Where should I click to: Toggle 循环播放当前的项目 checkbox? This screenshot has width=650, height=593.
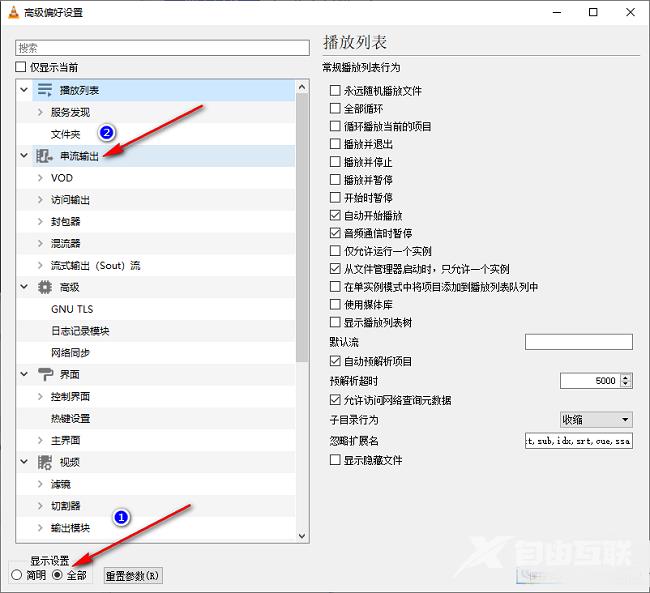tap(335, 126)
